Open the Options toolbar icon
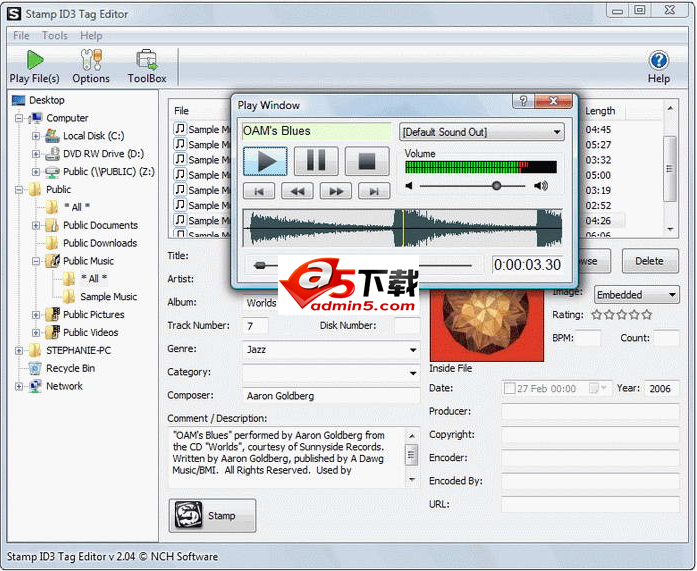This screenshot has width=697, height=571. click(x=91, y=65)
